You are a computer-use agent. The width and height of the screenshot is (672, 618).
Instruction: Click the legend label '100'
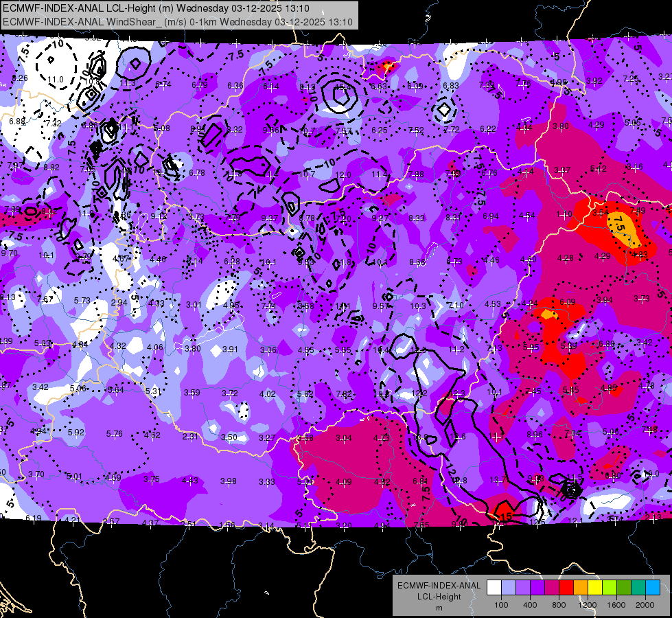[x=501, y=605]
